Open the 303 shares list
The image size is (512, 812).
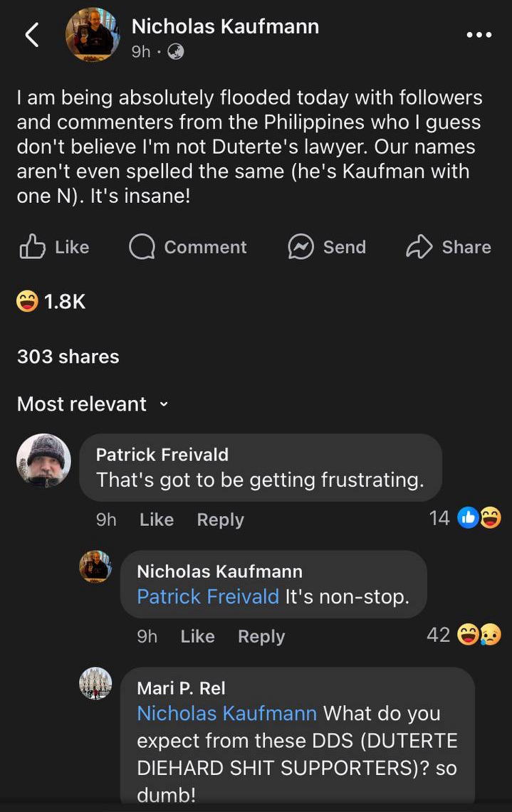coord(68,357)
